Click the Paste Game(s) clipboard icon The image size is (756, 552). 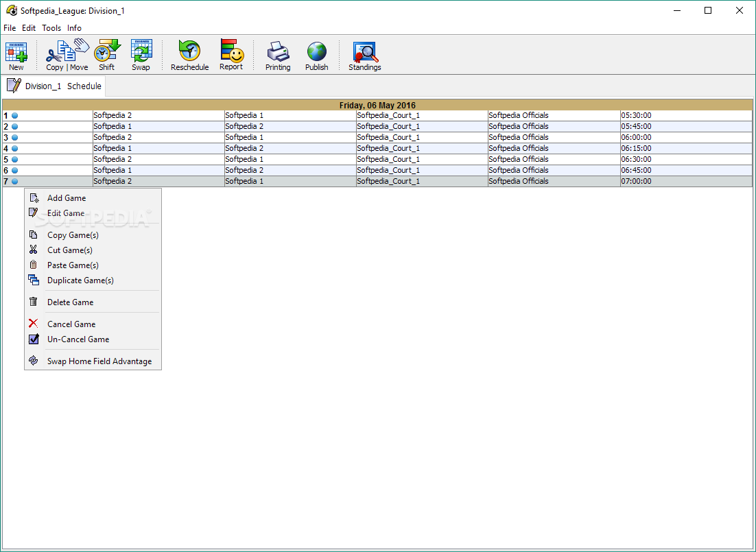tap(33, 265)
